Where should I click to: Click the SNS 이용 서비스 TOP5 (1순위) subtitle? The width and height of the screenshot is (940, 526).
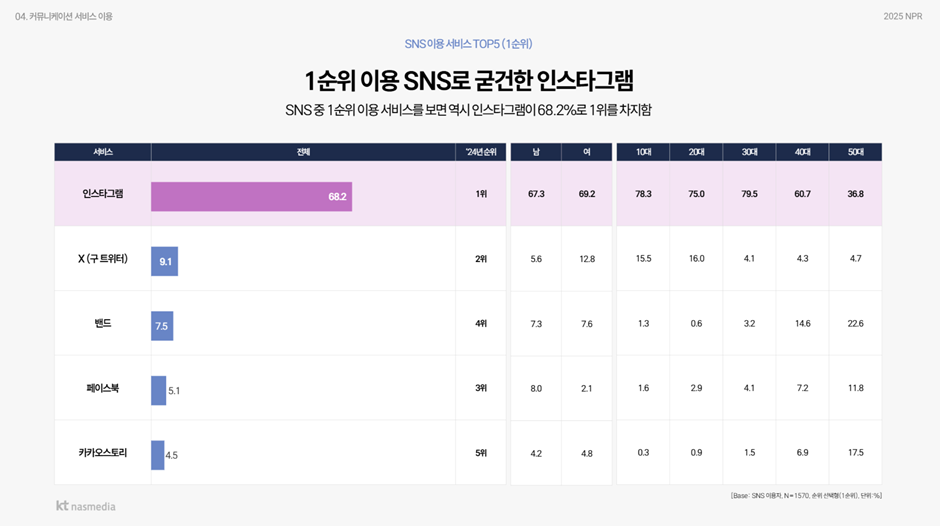tap(468, 44)
